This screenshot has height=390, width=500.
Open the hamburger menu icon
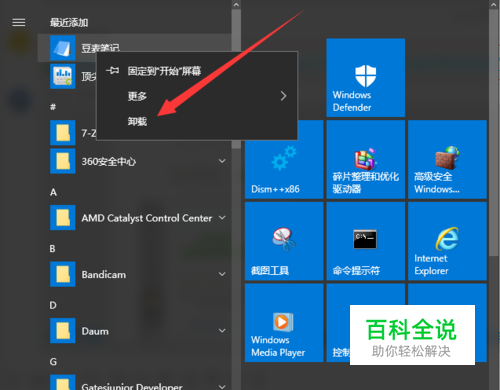[19, 22]
